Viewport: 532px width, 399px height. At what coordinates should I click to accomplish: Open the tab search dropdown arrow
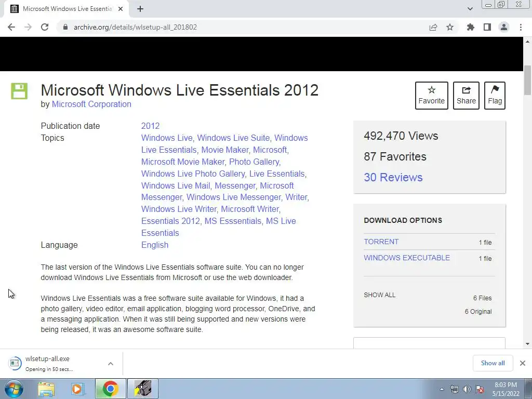coord(470,9)
